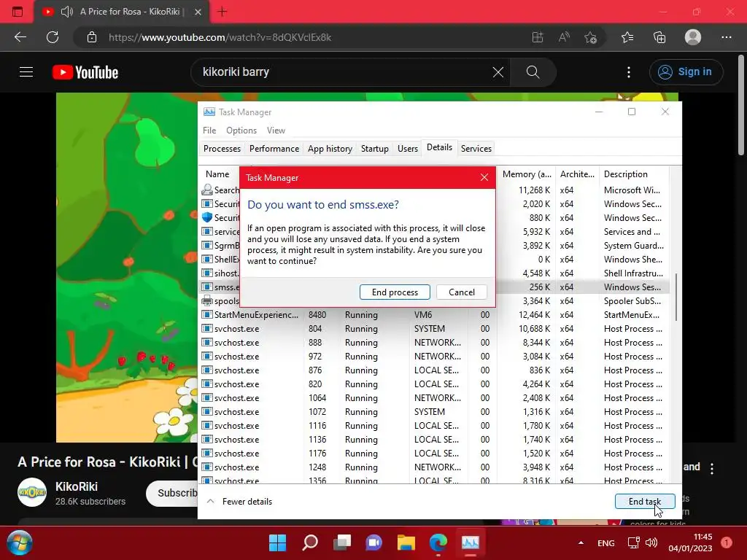The image size is (747, 560).
Task: Click the Edge profile avatar
Action: click(x=693, y=37)
